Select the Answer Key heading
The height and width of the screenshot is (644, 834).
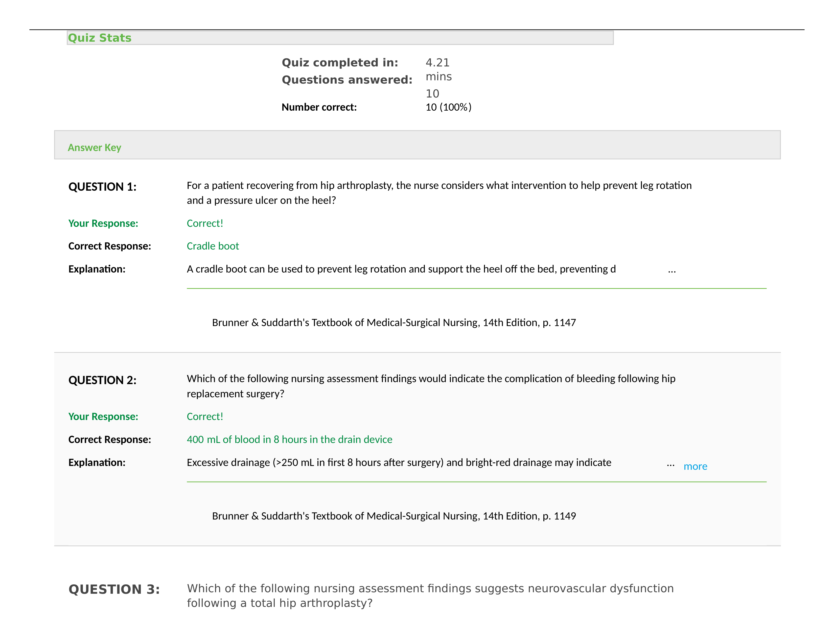(x=94, y=148)
